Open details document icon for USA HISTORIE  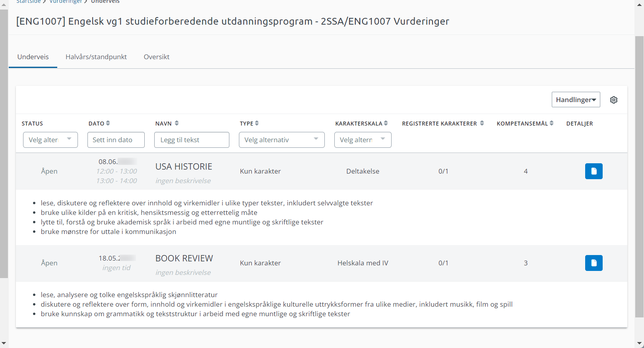pyautogui.click(x=594, y=171)
